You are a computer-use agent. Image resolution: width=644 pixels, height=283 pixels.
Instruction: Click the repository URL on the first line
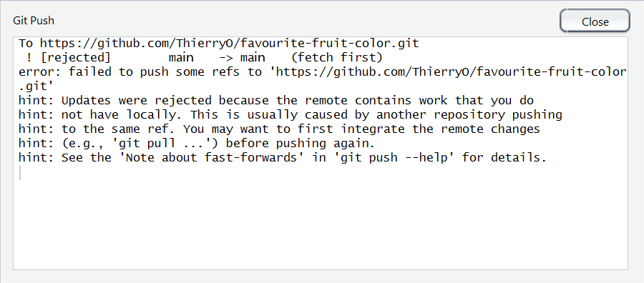tap(230, 44)
